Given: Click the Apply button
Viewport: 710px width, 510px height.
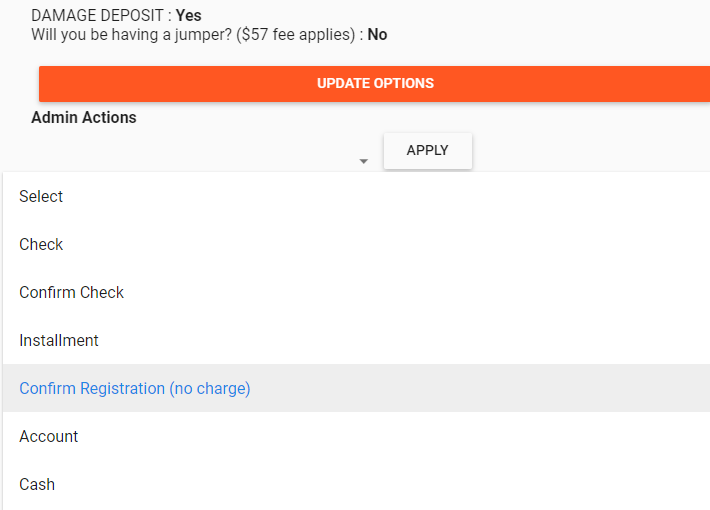Looking at the screenshot, I should click(x=428, y=150).
